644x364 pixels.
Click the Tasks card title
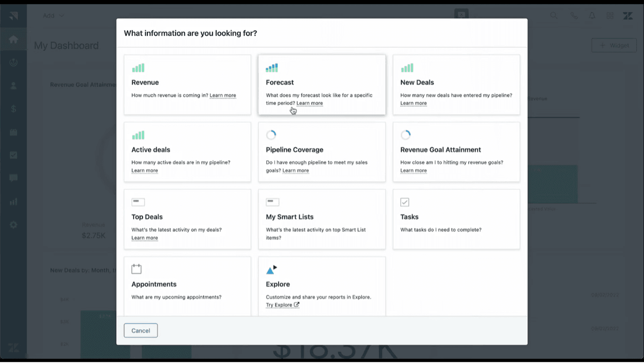pyautogui.click(x=409, y=217)
